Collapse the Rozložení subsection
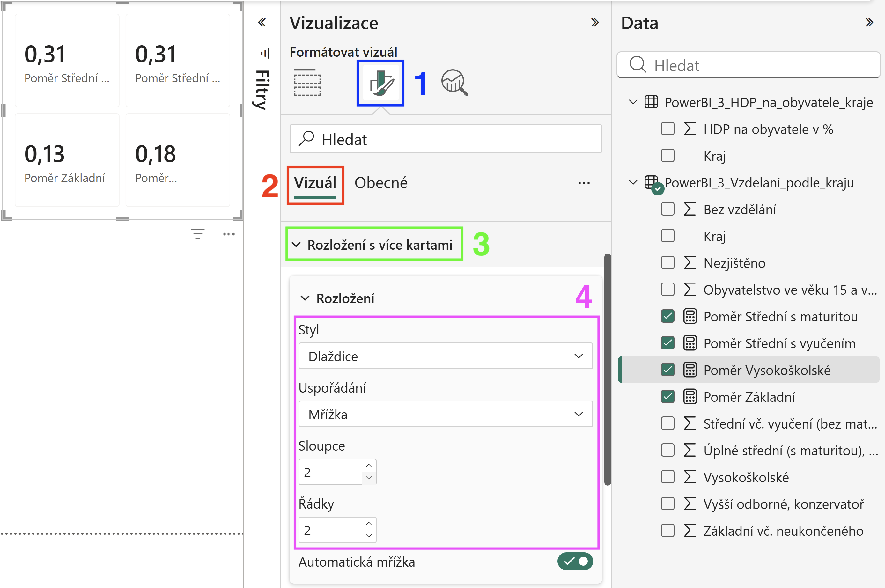The width and height of the screenshot is (885, 588). point(305,298)
